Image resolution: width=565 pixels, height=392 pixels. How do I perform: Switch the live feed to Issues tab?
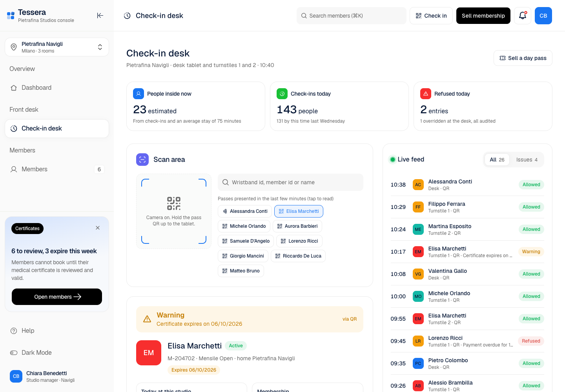[527, 160]
